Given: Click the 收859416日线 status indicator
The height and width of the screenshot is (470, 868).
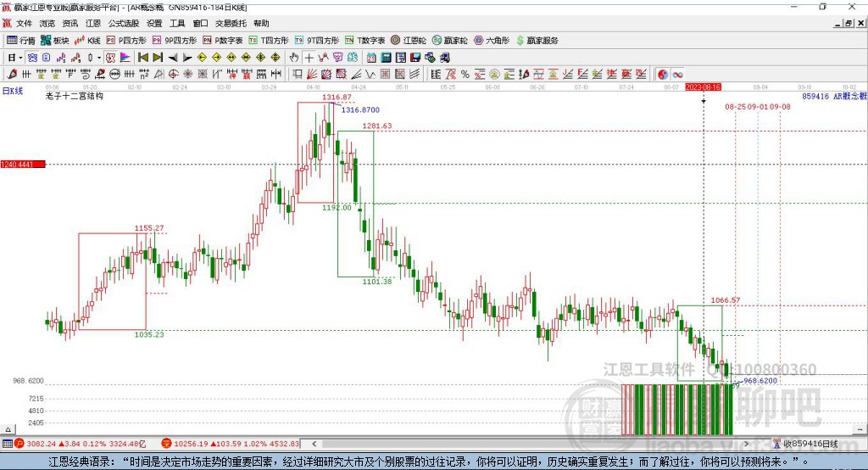Looking at the screenshot, I should [805, 444].
